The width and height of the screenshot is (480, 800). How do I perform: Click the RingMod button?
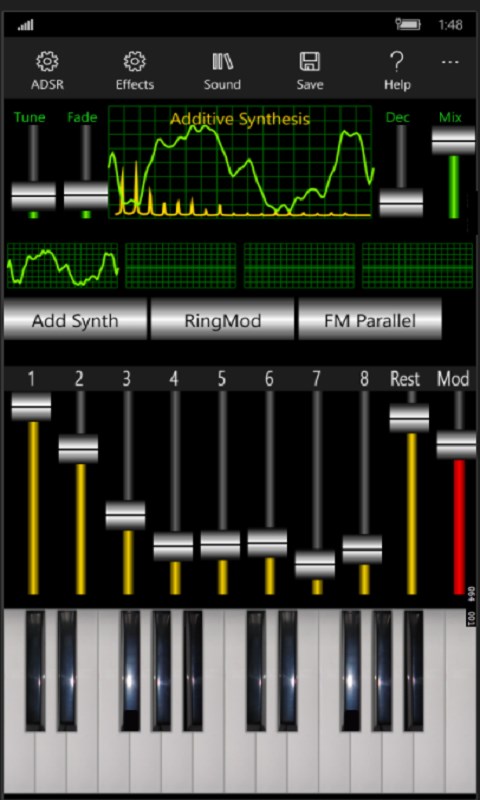tap(222, 320)
